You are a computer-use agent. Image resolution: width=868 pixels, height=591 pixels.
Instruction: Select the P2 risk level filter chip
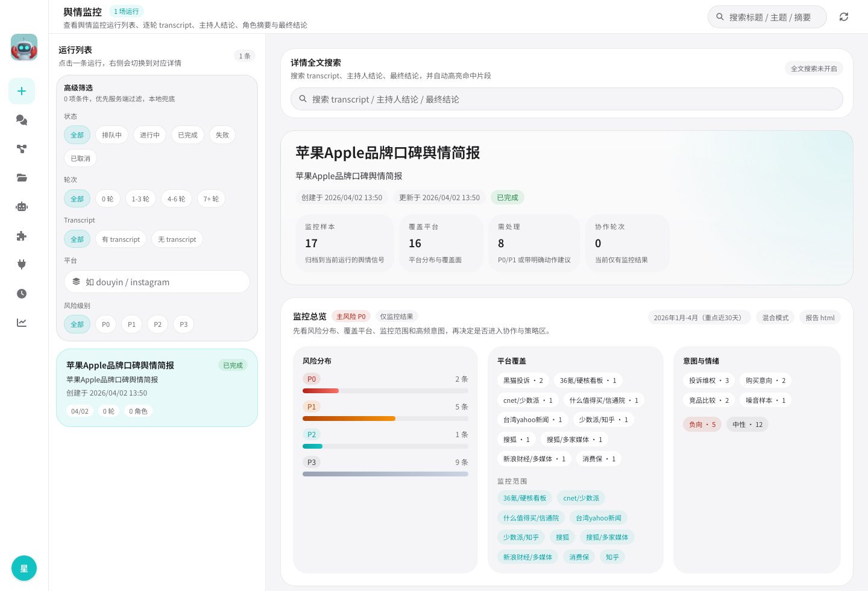pos(157,324)
